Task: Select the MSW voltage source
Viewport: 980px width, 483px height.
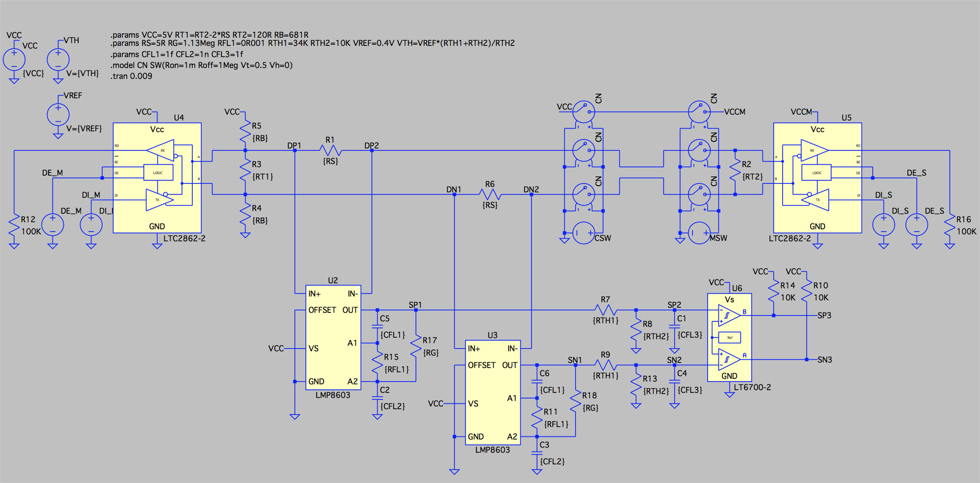Action: (x=699, y=233)
